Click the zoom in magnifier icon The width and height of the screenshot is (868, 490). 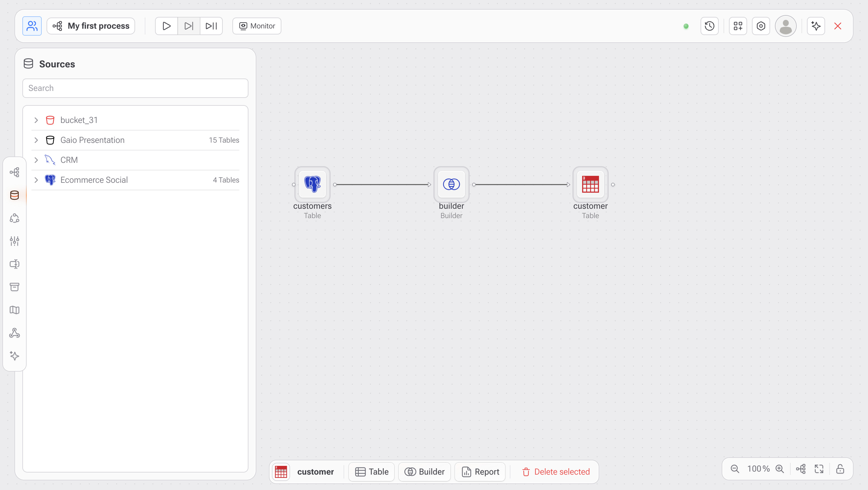pos(779,469)
